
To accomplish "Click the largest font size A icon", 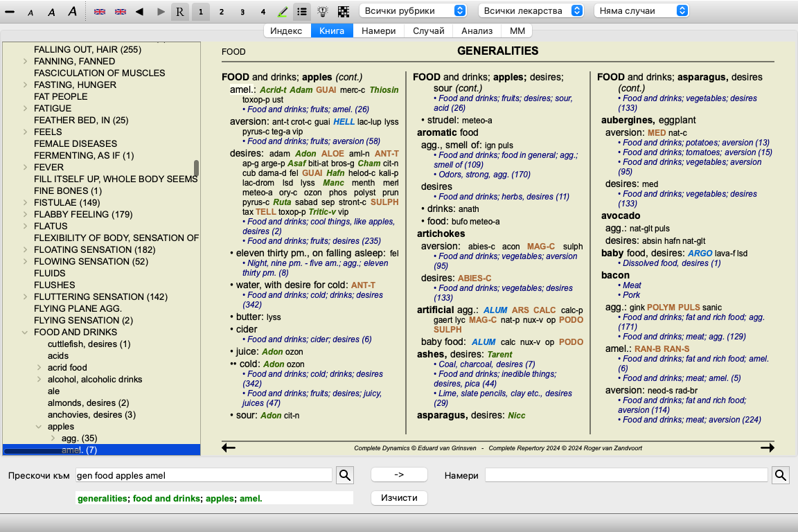I will point(72,11).
